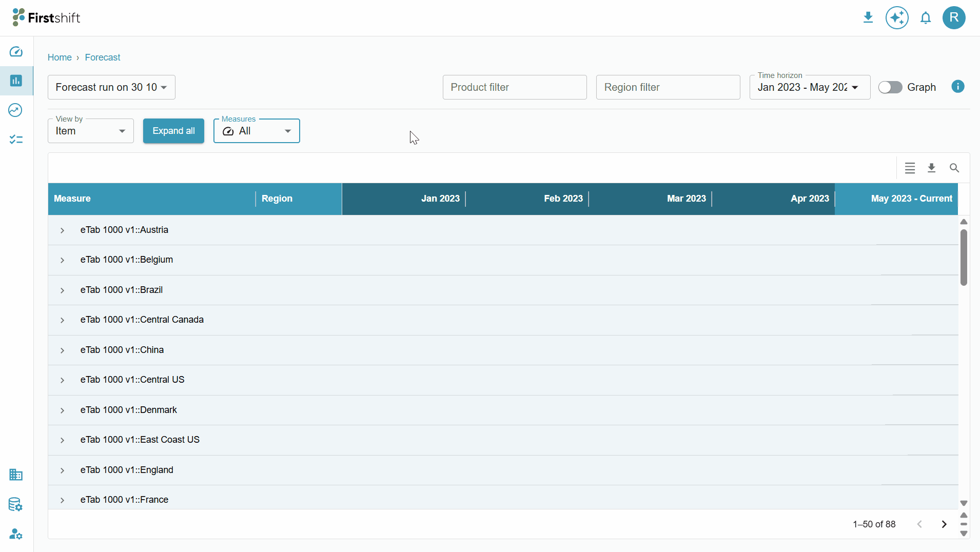
Task: Open the user avatar R menu
Action: (954, 18)
